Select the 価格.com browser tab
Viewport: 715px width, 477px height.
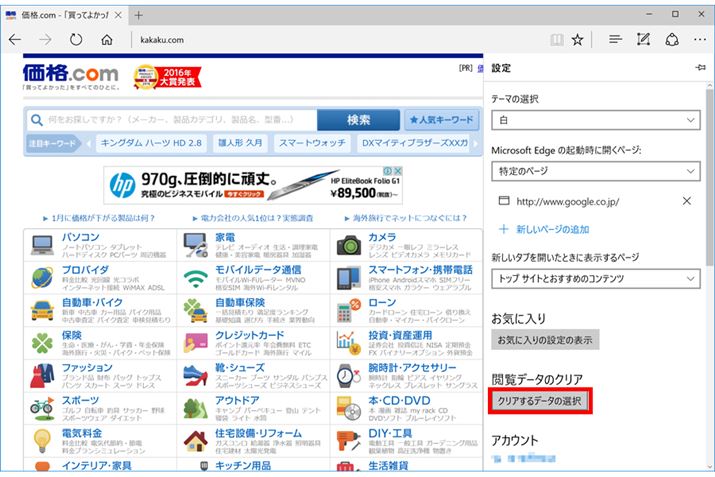pos(63,15)
